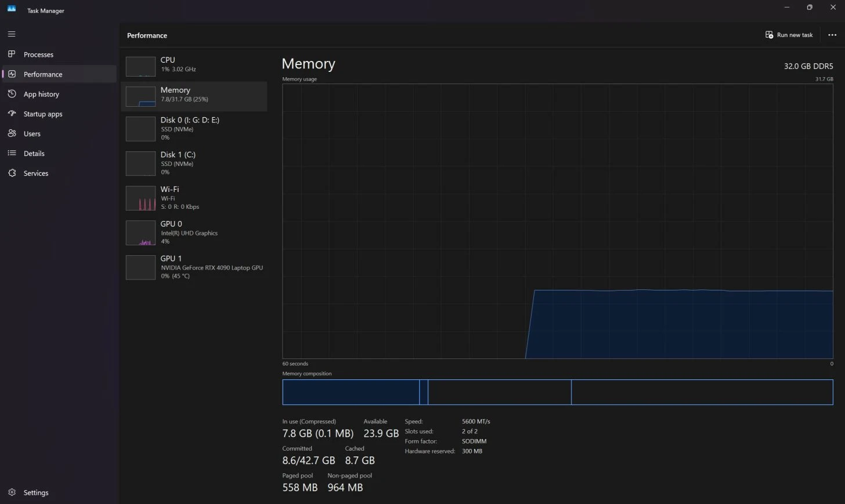Select the CPU mini graph thumbnail
Image resolution: width=845 pixels, height=504 pixels.
pos(140,67)
